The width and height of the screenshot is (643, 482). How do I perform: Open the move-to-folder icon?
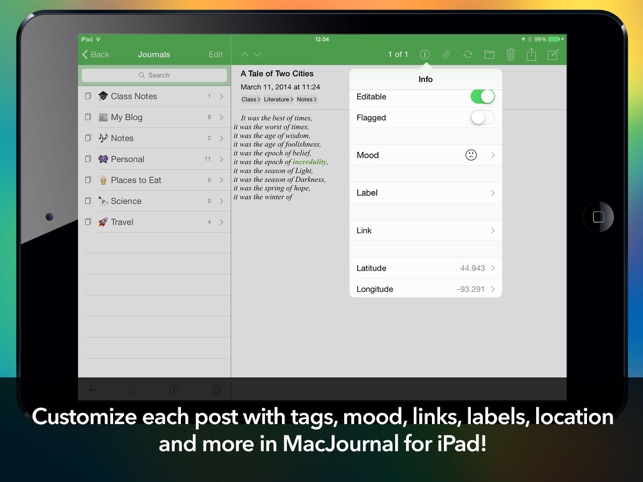click(489, 55)
